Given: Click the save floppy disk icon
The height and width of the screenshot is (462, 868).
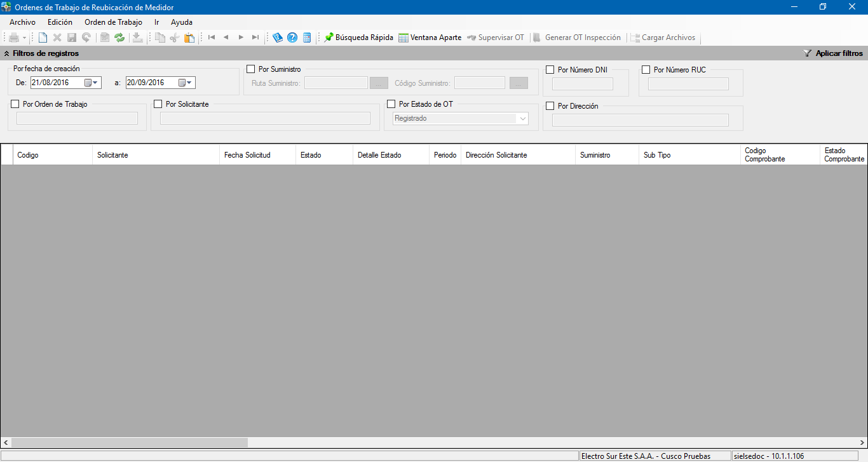Looking at the screenshot, I should pyautogui.click(x=72, y=38).
